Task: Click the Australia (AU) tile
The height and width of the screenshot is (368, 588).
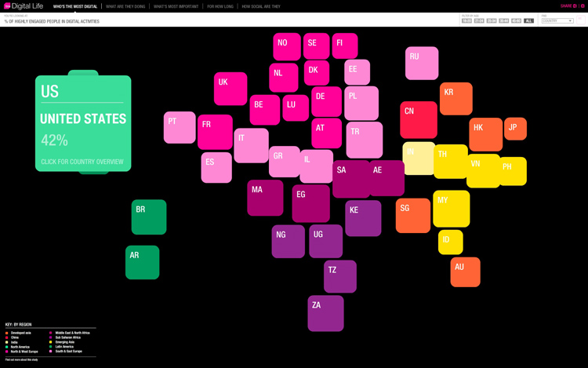Action: (466, 272)
